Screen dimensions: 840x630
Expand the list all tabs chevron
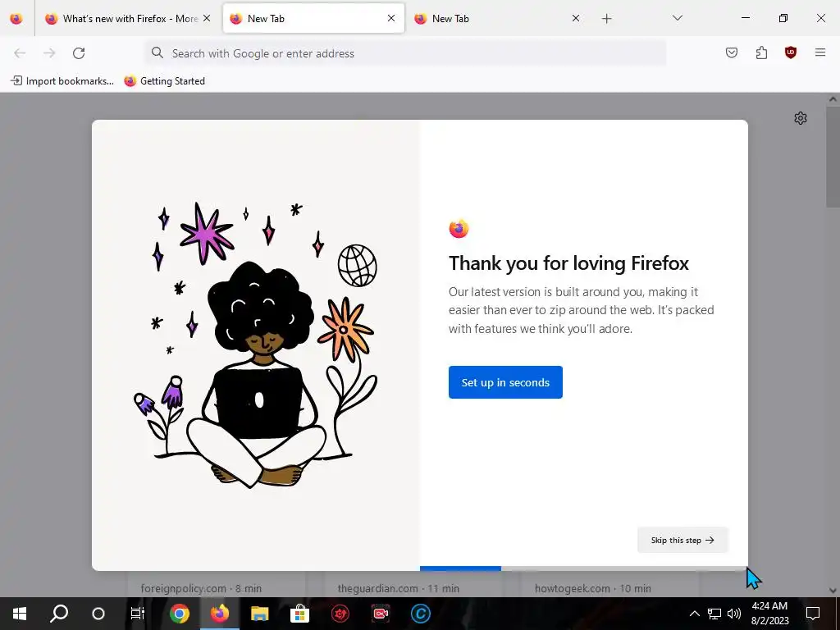pyautogui.click(x=677, y=18)
